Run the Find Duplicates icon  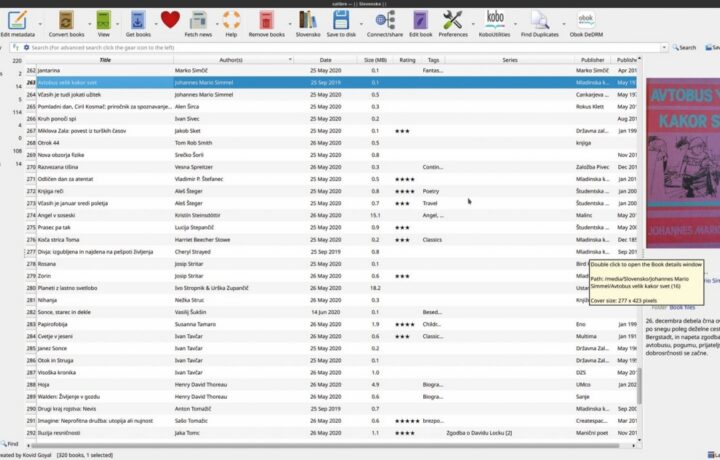[x=540, y=21]
